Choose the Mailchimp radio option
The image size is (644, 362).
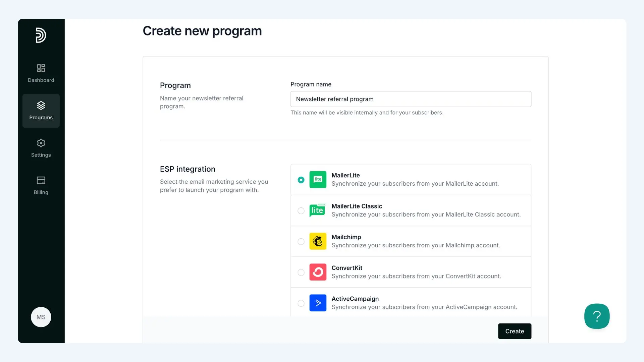[x=301, y=242]
